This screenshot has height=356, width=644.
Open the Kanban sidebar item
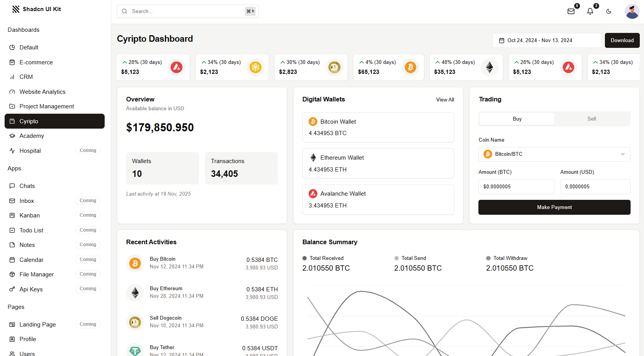click(x=54, y=216)
